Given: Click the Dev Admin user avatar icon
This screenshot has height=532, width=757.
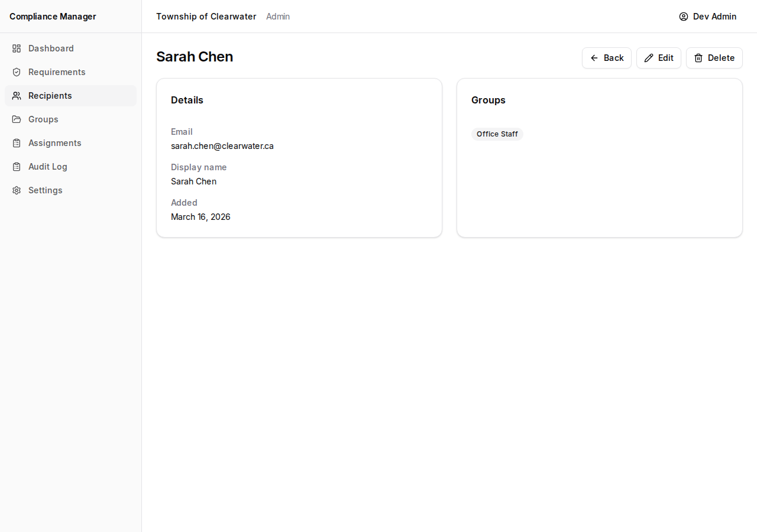Looking at the screenshot, I should tap(684, 17).
